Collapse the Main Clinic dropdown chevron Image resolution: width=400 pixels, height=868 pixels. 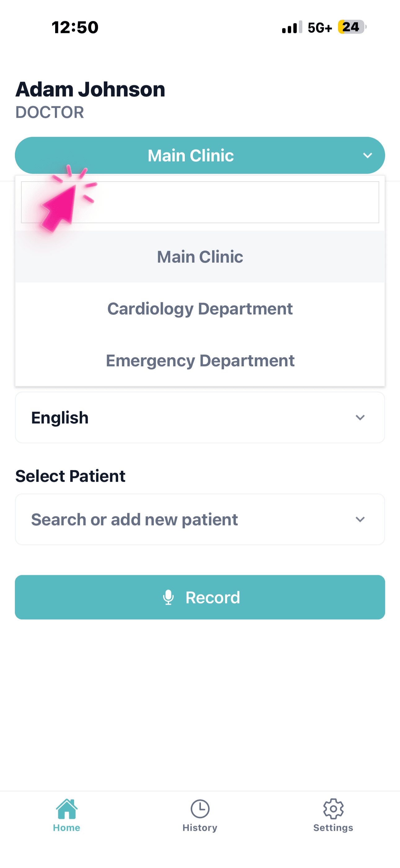click(367, 155)
